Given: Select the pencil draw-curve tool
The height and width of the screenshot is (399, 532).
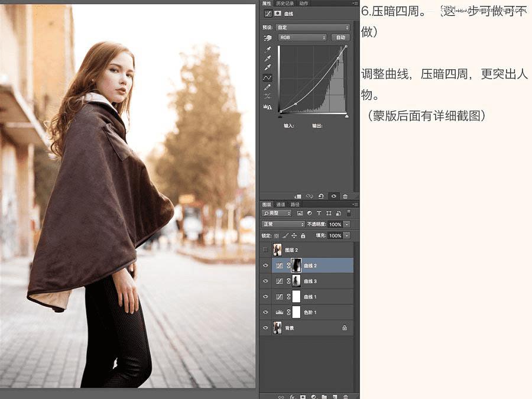Looking at the screenshot, I should [x=267, y=87].
